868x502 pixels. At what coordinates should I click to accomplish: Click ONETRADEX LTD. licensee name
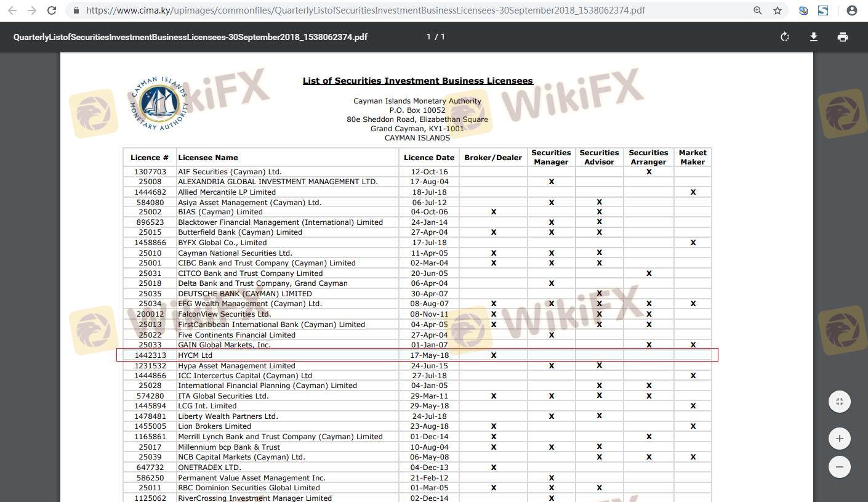(209, 468)
